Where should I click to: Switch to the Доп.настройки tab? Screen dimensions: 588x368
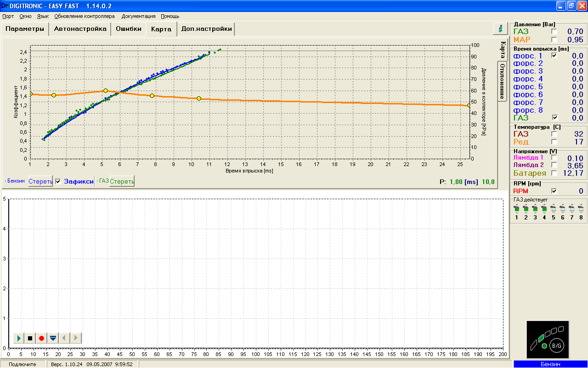point(206,29)
